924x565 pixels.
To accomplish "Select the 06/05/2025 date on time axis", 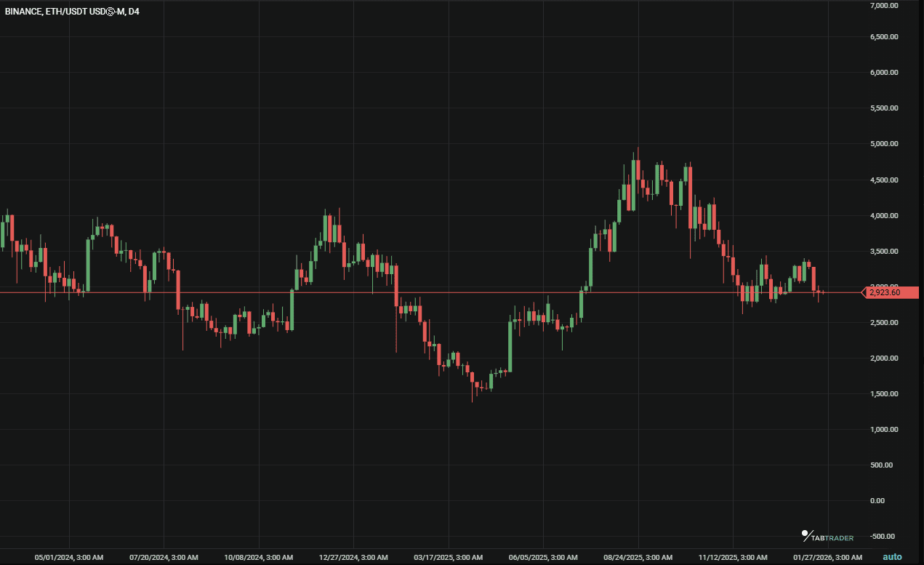I will coord(543,558).
